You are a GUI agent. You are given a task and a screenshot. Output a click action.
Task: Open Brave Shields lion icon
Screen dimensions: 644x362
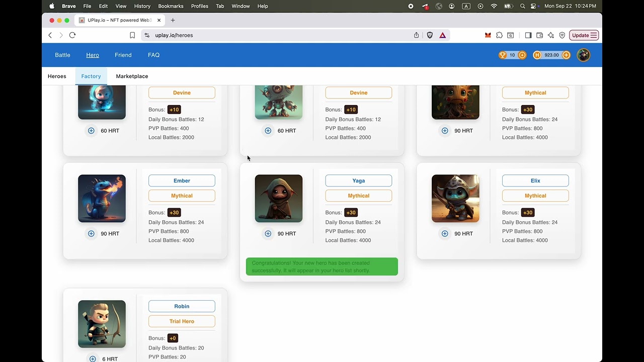(x=430, y=35)
